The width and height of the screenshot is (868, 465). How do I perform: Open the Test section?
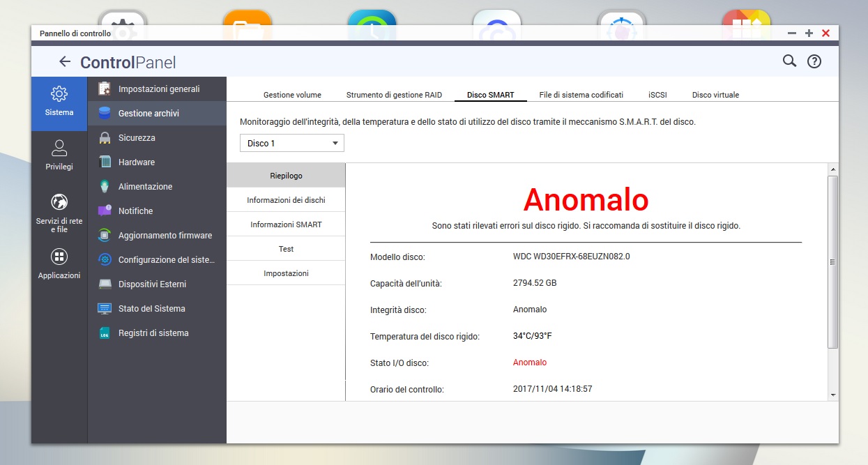point(286,249)
